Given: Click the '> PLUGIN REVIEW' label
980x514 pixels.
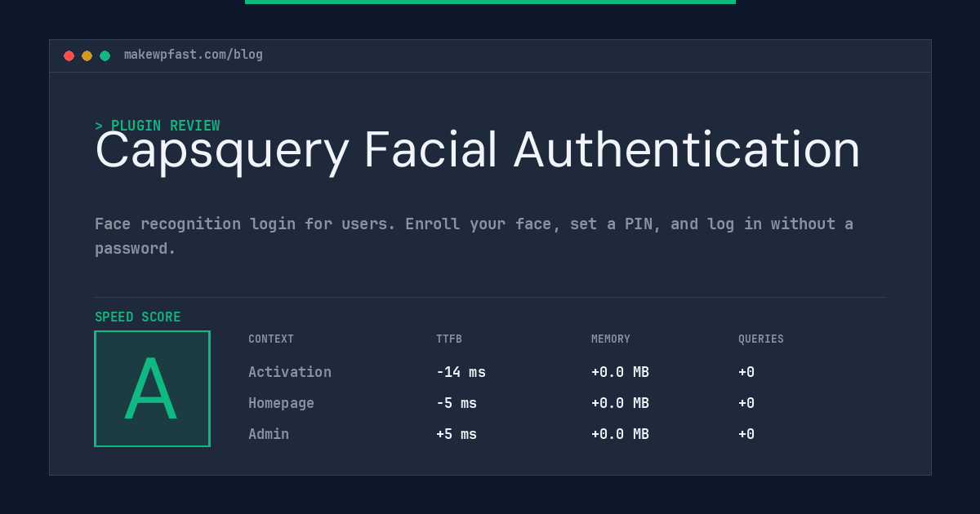Looking at the screenshot, I should click(158, 126).
